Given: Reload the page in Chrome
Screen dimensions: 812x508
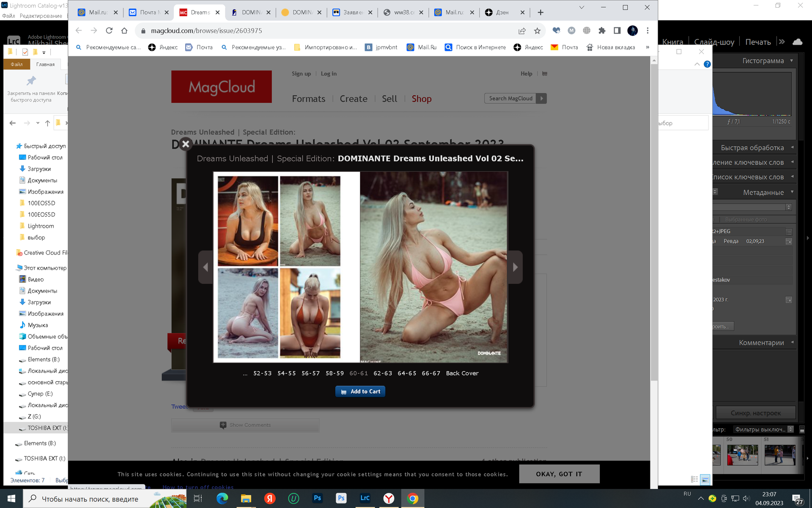Looking at the screenshot, I should tap(109, 30).
